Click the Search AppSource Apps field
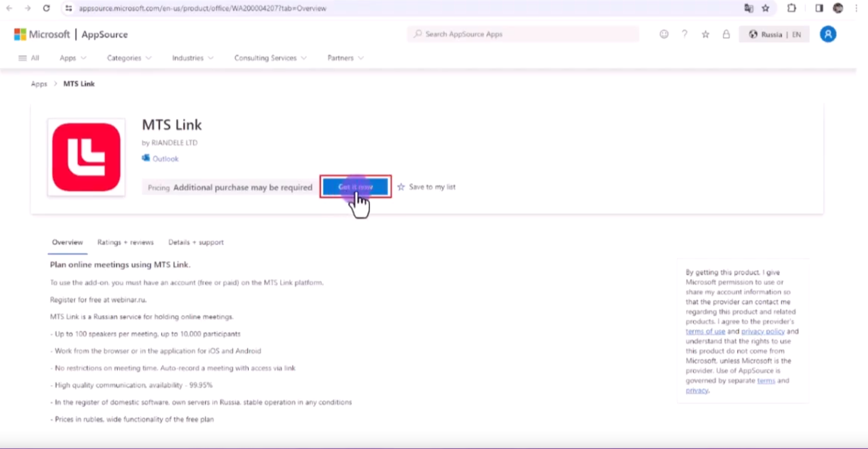 (x=523, y=34)
